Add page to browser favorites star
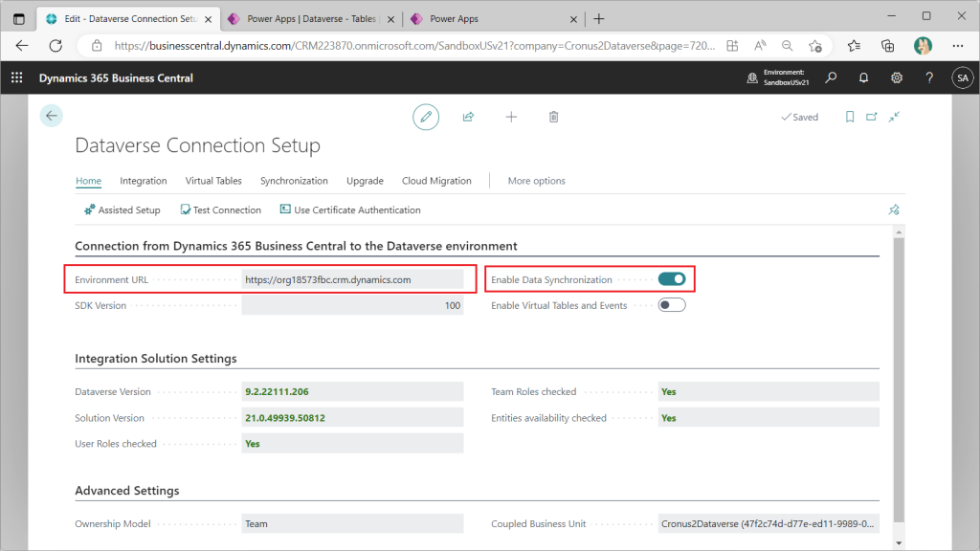The height and width of the screenshot is (551, 980). pos(815,46)
